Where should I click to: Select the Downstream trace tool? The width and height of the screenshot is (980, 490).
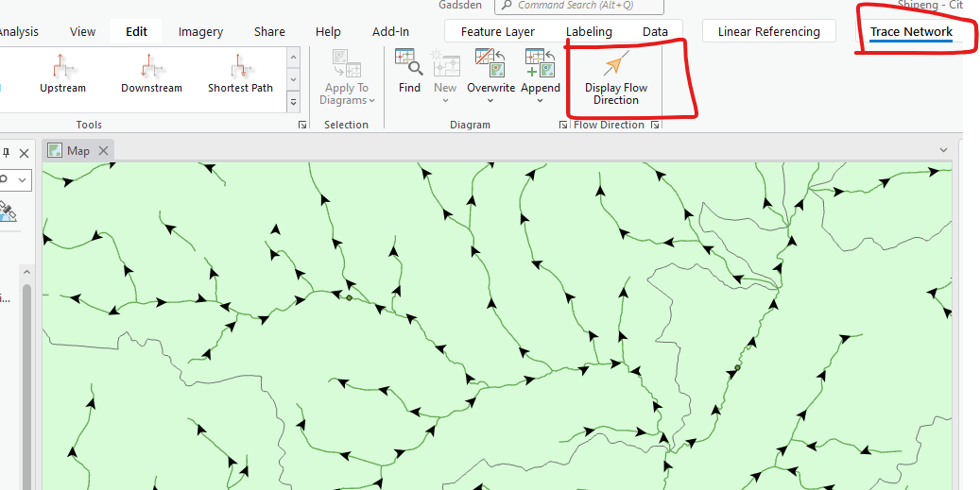click(x=151, y=74)
